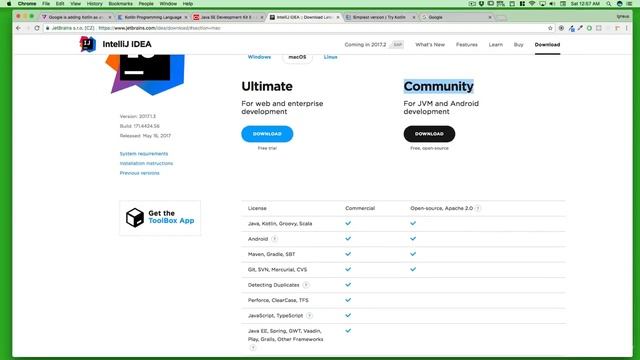
Task: Go to Coming in 2017.2 EAP page
Action: click(373, 44)
